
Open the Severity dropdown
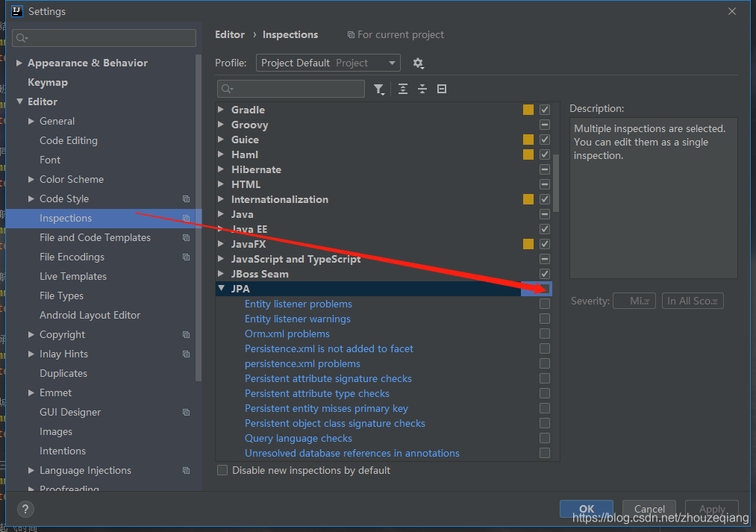coord(634,301)
